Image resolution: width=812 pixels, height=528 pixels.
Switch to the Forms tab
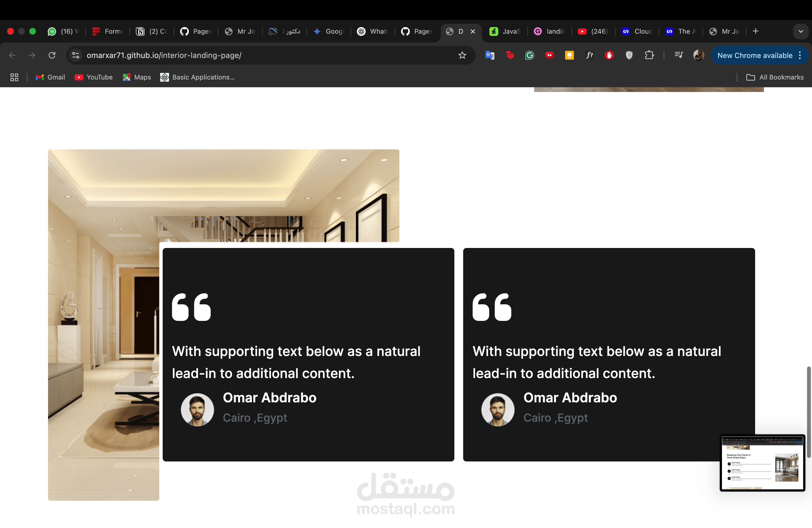pos(107,31)
